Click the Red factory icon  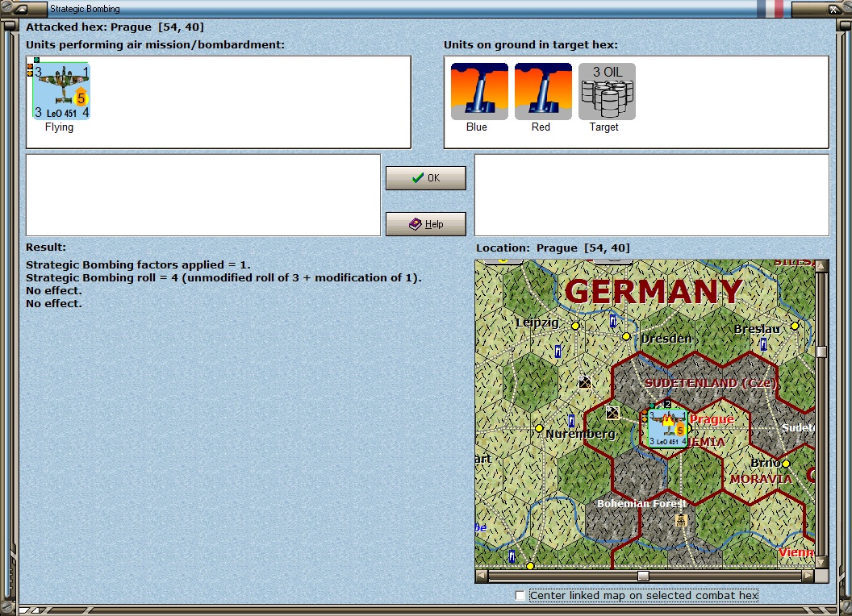pos(543,91)
